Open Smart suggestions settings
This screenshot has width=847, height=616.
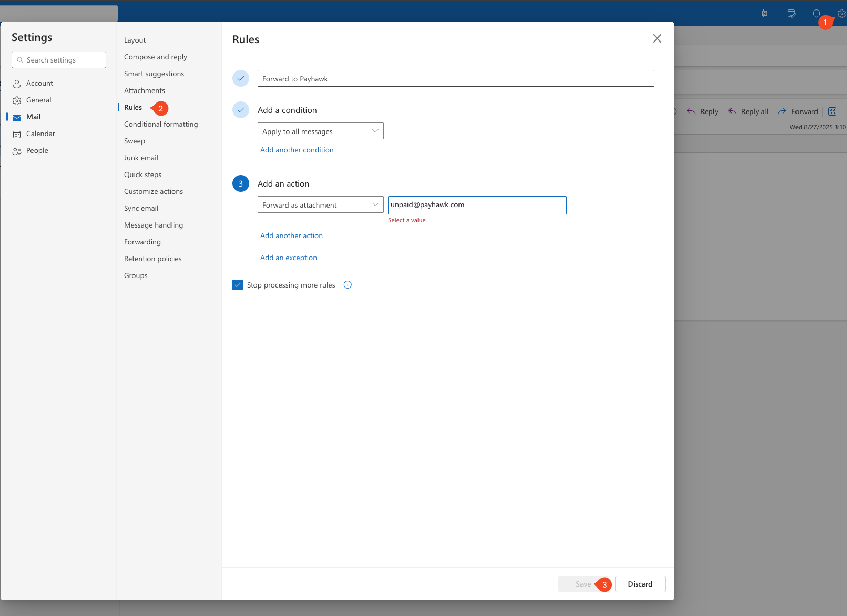(x=154, y=74)
